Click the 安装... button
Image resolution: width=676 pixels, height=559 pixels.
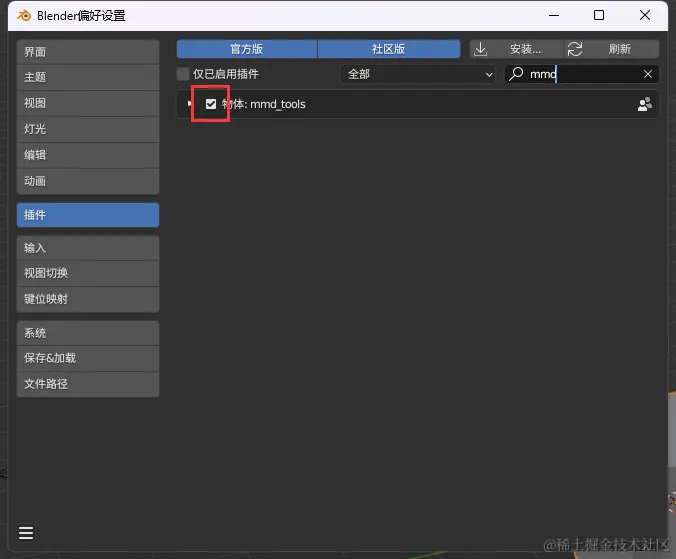point(516,49)
